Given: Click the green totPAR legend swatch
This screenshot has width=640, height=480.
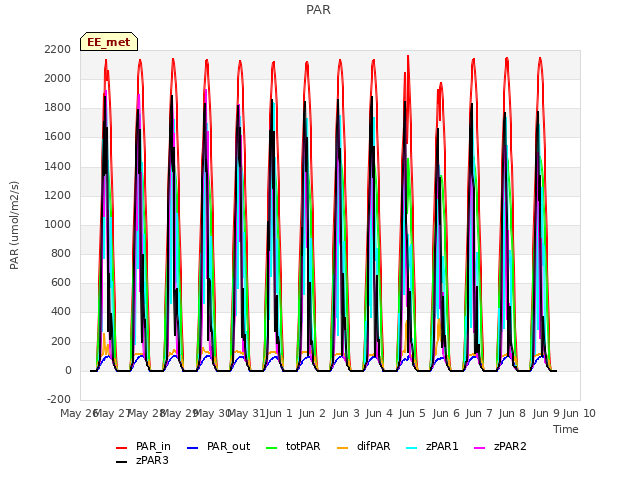Looking at the screenshot, I should (271, 448).
